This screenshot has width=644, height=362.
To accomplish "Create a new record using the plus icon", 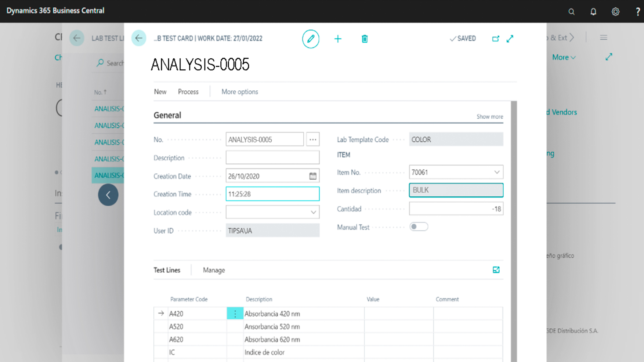I will 338,39.
